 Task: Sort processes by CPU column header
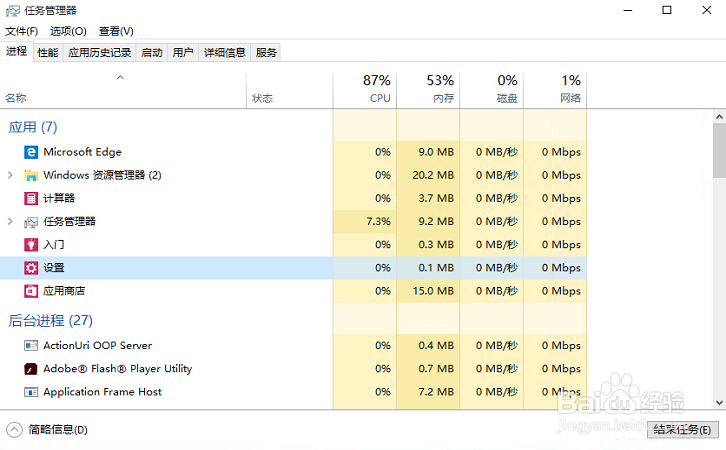(365, 90)
